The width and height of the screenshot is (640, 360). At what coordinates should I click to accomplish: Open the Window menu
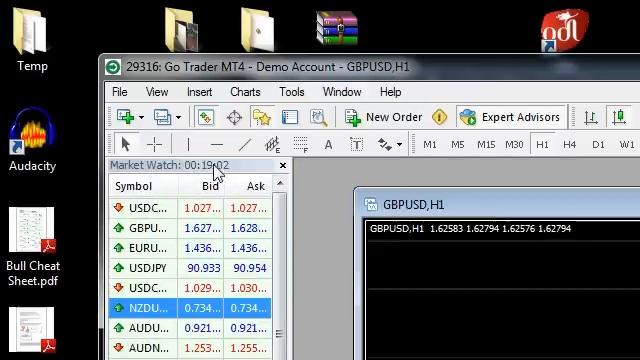point(342,92)
